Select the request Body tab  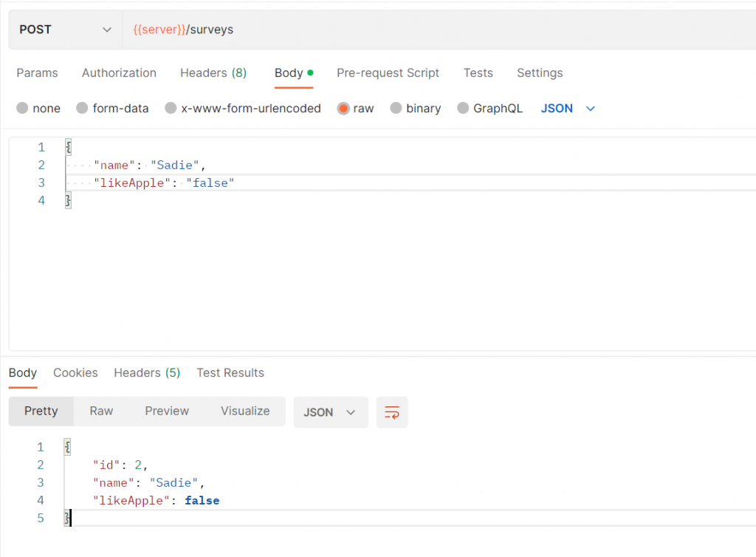[294, 73]
